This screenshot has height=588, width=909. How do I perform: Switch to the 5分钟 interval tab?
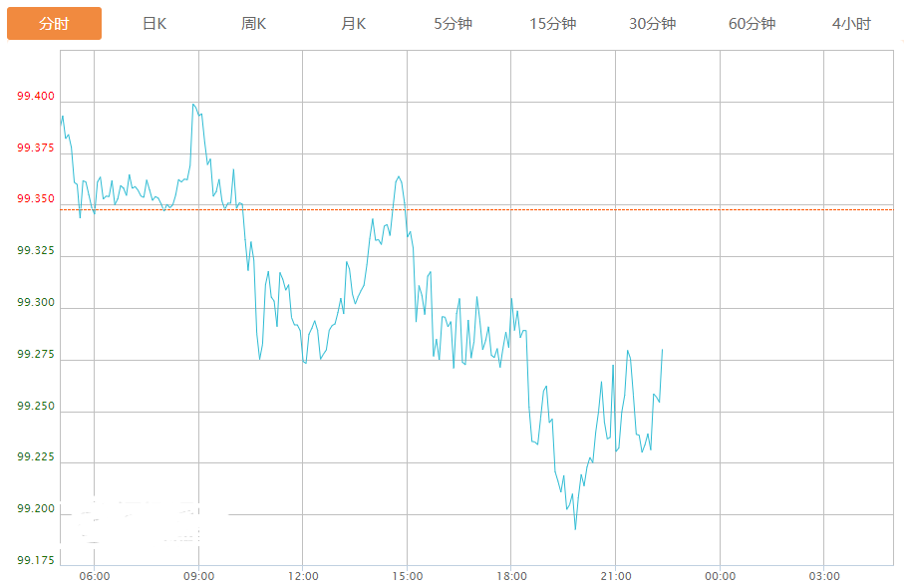[453, 24]
